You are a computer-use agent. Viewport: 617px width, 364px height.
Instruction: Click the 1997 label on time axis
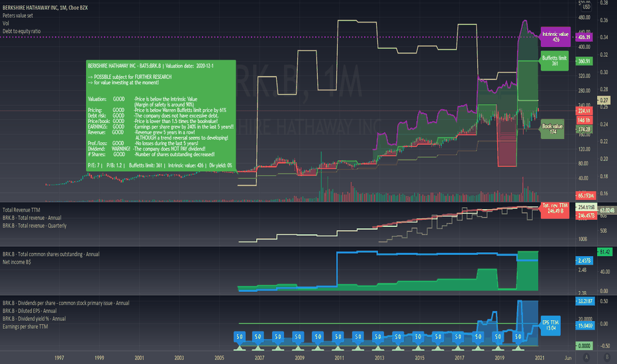pos(59,357)
